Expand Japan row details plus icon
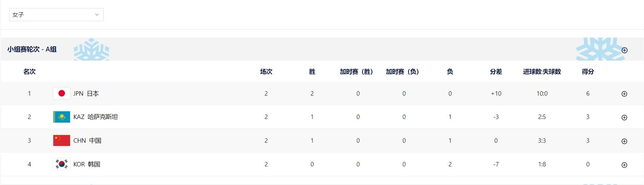 (x=624, y=94)
